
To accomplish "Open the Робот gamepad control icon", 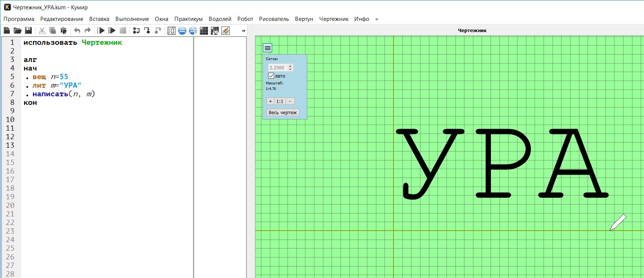I will click(x=215, y=31).
